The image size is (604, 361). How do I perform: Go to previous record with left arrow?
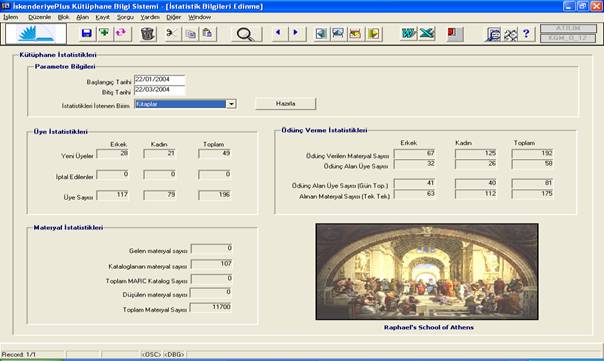278,34
